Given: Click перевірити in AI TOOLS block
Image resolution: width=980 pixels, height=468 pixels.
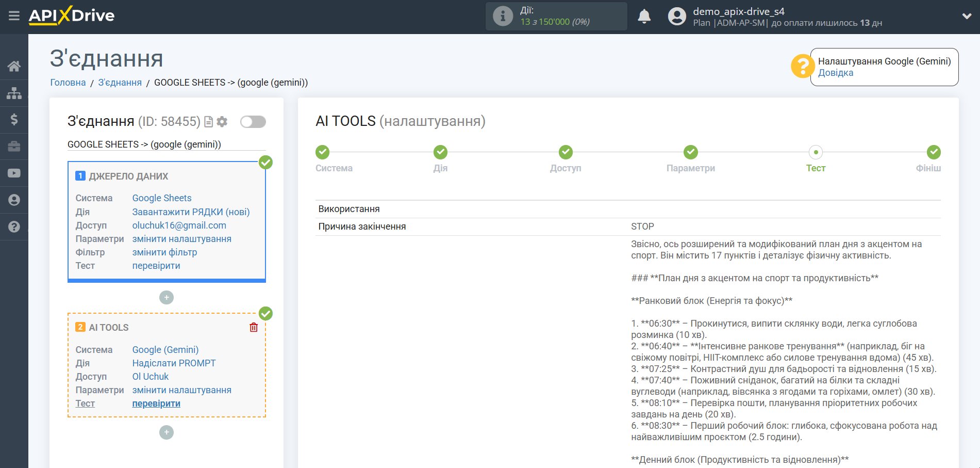Looking at the screenshot, I should 156,404.
